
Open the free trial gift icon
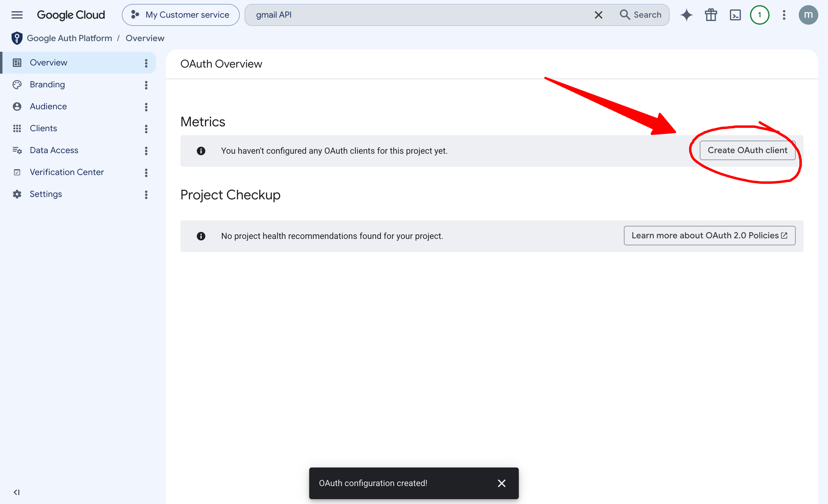[711, 15]
